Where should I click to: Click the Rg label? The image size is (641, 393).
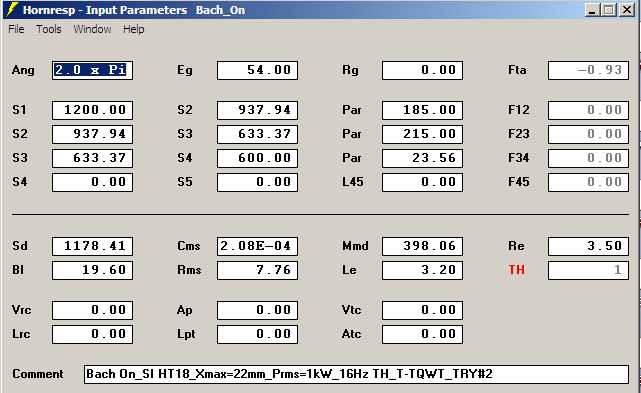click(350, 70)
